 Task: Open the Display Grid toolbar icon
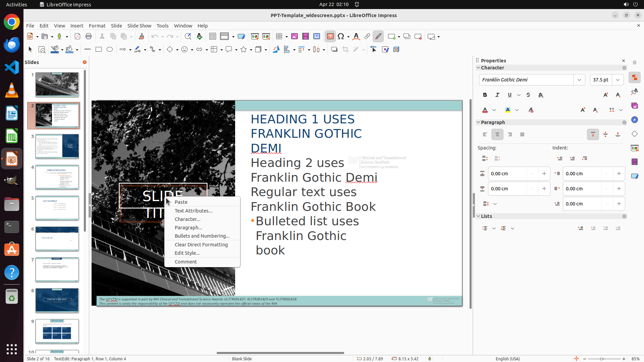click(x=212, y=37)
